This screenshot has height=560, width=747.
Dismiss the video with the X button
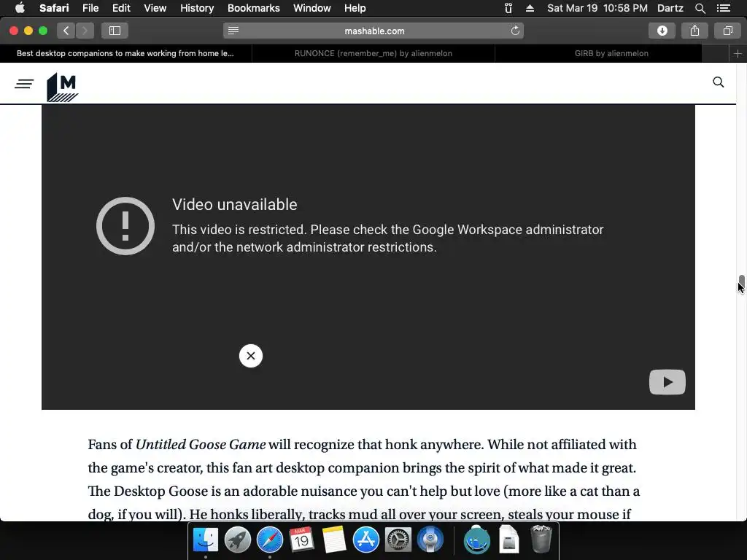point(251,356)
